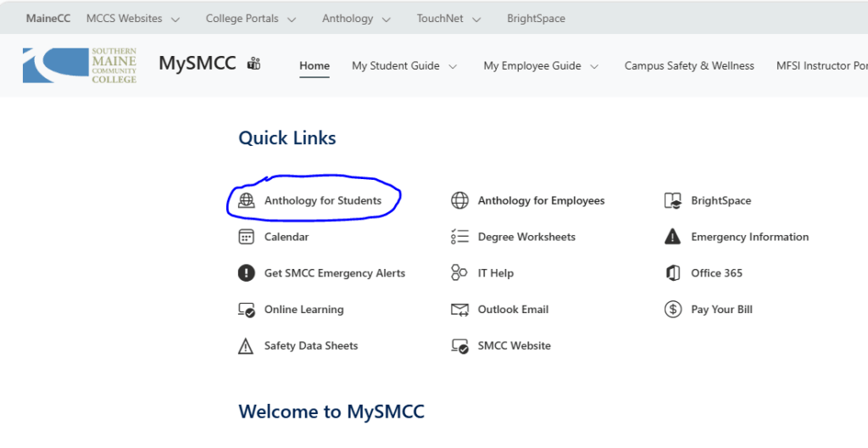Open the Calendar quick link
Image resolution: width=868 pixels, height=448 pixels.
pos(287,237)
